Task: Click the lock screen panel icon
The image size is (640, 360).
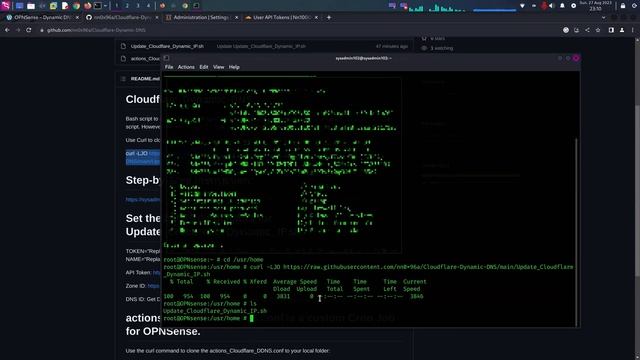Action: point(623,6)
